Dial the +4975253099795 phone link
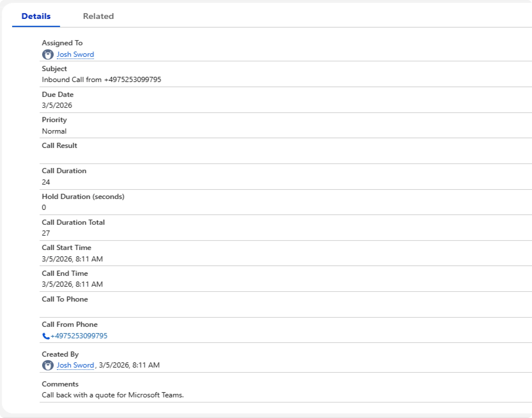 79,336
